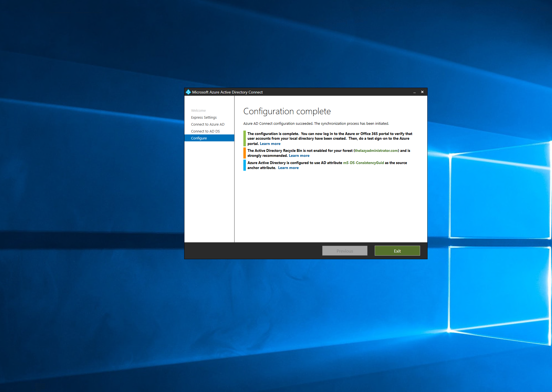Click the green status bar beside configuration message
Image resolution: width=552 pixels, height=392 pixels.
tap(244, 138)
